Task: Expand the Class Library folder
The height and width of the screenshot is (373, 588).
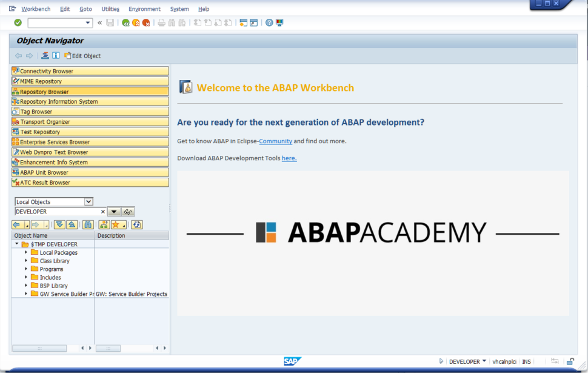Action: (x=26, y=260)
